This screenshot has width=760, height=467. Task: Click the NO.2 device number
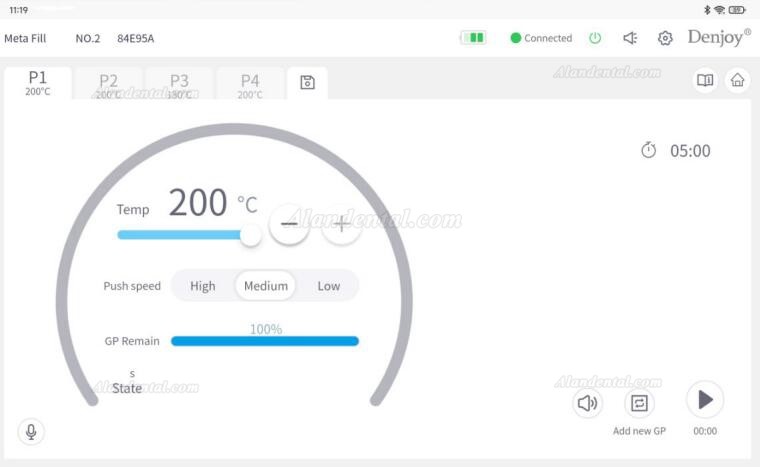point(88,38)
